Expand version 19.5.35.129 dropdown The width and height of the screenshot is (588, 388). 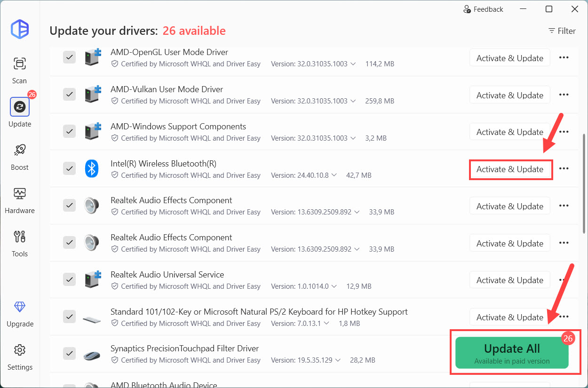(x=338, y=360)
